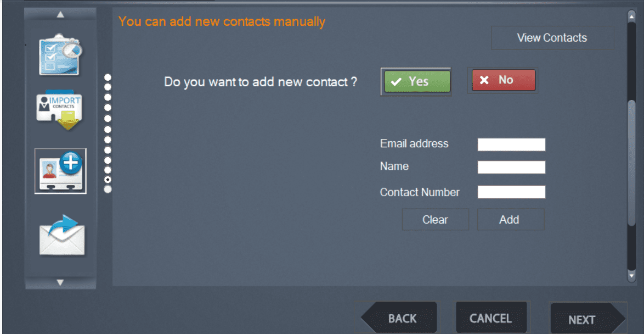This screenshot has height=334, width=644.
Task: Clear the contact form fields
Action: click(435, 219)
